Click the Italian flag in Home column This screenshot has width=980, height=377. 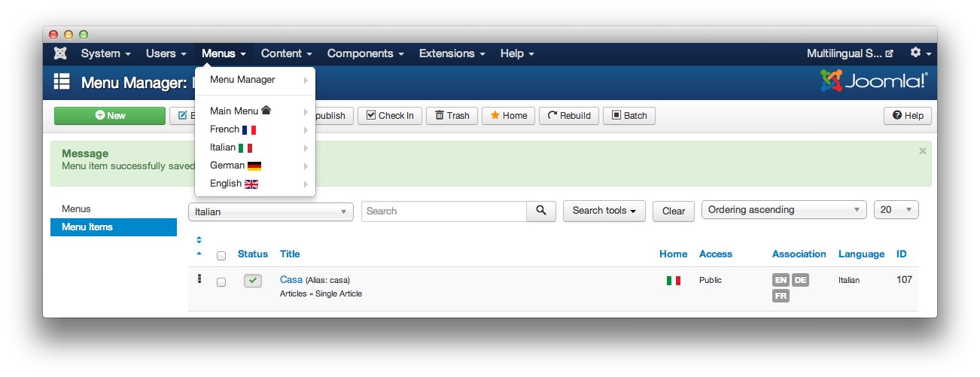(673, 281)
